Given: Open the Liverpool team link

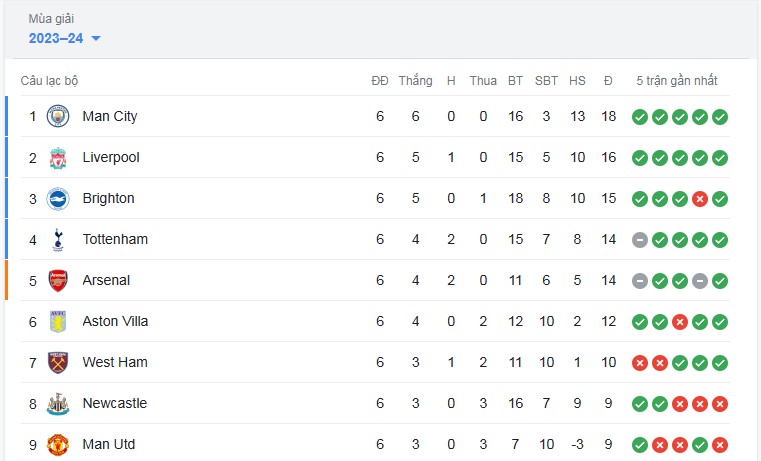Looking at the screenshot, I should (111, 158).
